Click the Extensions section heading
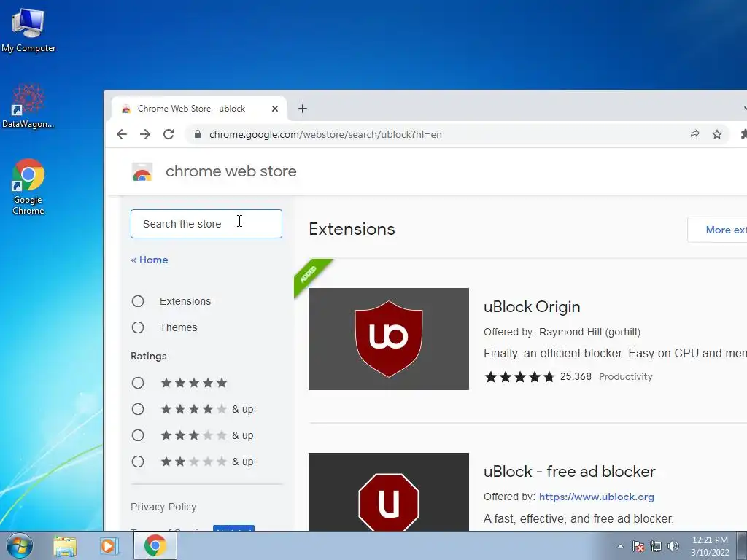This screenshot has height=560, width=747. pos(352,229)
